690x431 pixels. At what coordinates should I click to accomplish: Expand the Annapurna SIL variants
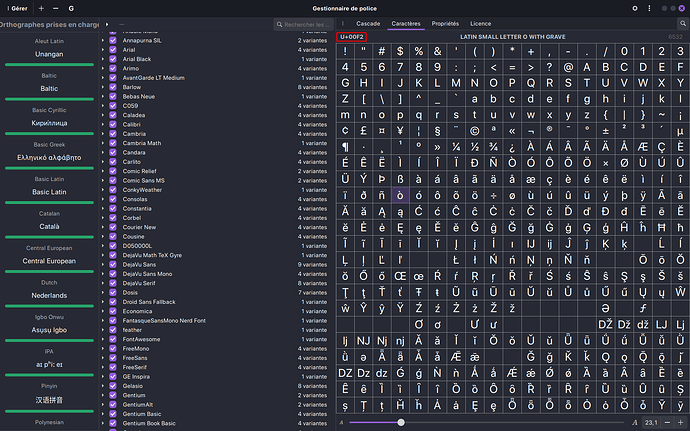pyautogui.click(x=103, y=41)
